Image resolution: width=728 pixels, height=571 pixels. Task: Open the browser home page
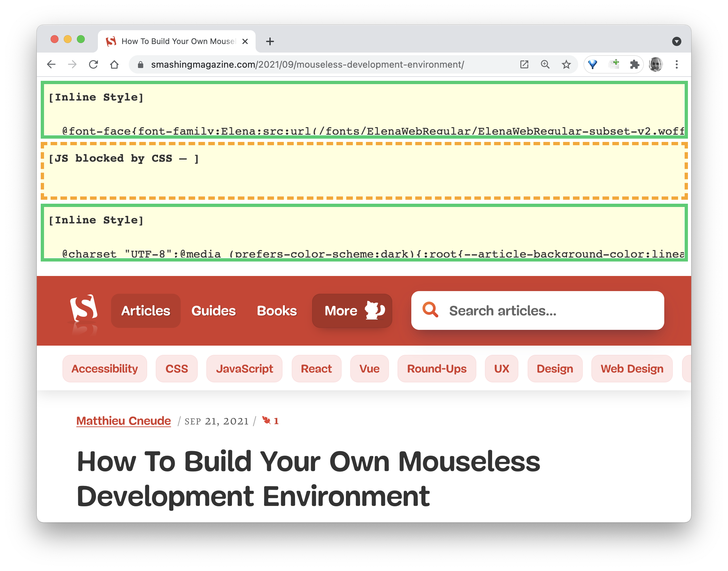tap(115, 64)
